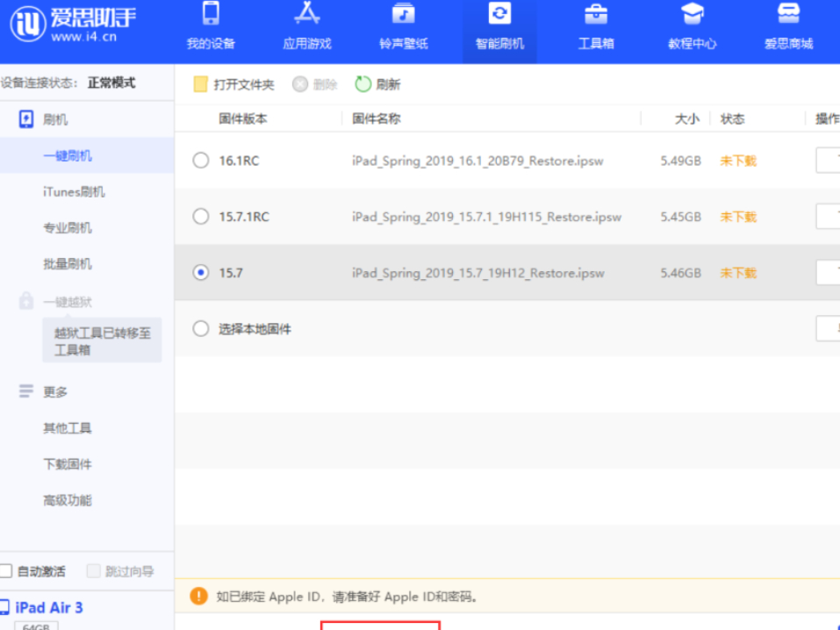Open 教程中心 graduation cap icon

point(693,13)
